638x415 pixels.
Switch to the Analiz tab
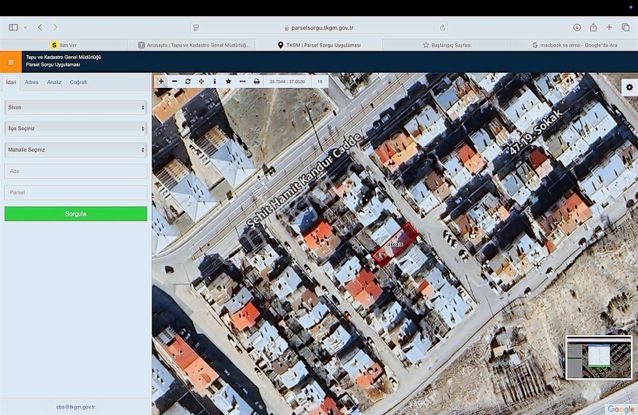click(54, 82)
